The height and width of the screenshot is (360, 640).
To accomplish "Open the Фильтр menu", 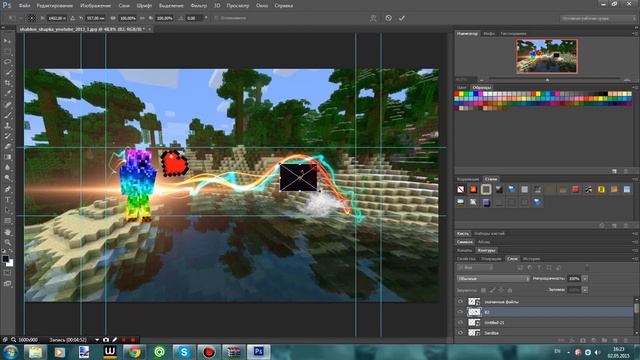I will 199,6.
